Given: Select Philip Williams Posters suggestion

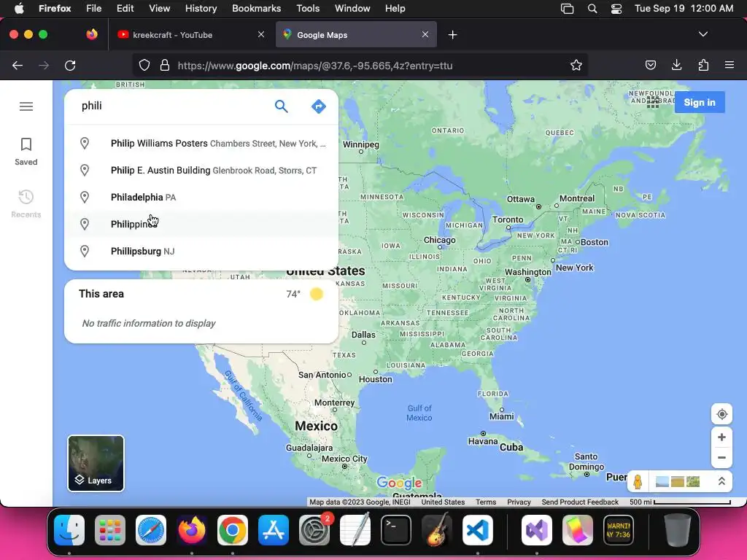Looking at the screenshot, I should [201, 144].
